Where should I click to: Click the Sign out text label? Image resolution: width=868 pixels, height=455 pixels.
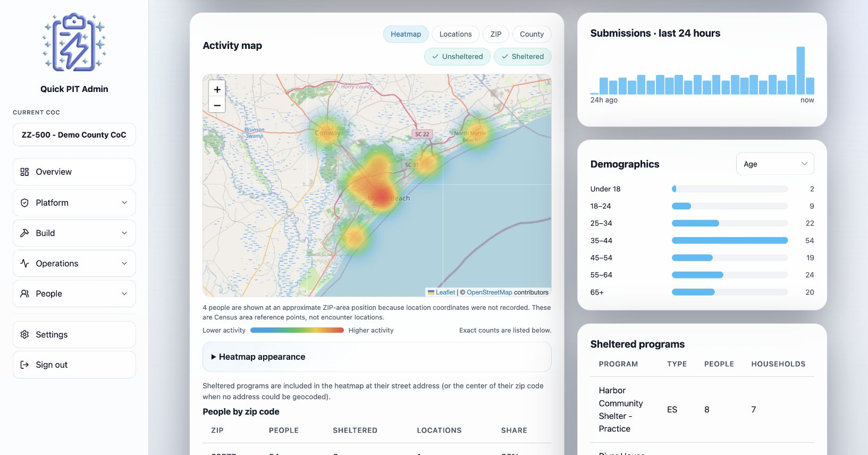[52, 365]
